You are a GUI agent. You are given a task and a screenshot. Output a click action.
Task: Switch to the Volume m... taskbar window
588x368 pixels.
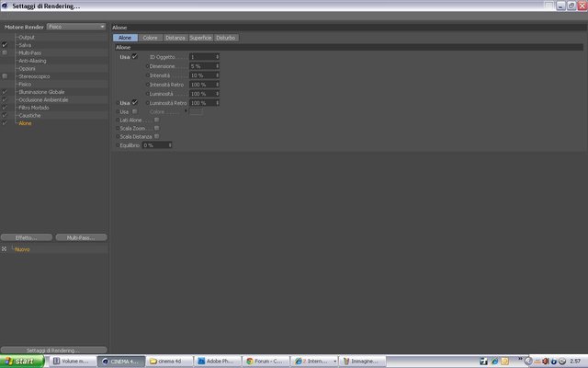(71, 362)
